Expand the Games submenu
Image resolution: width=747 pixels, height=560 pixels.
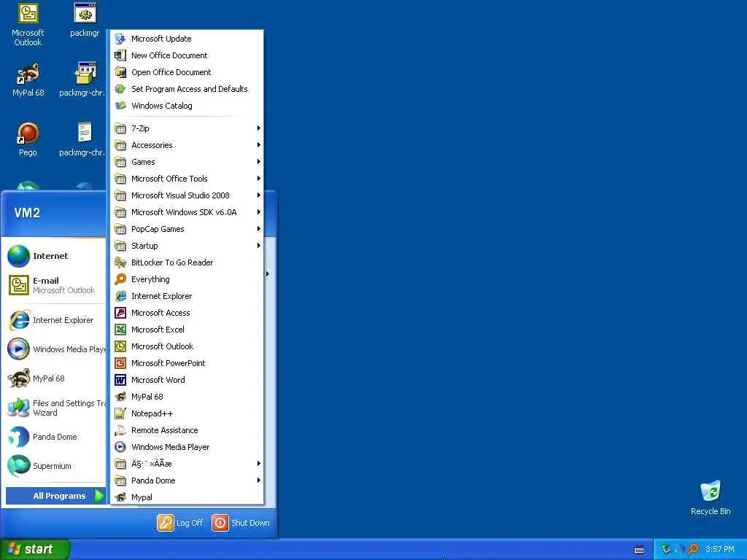[x=187, y=162]
